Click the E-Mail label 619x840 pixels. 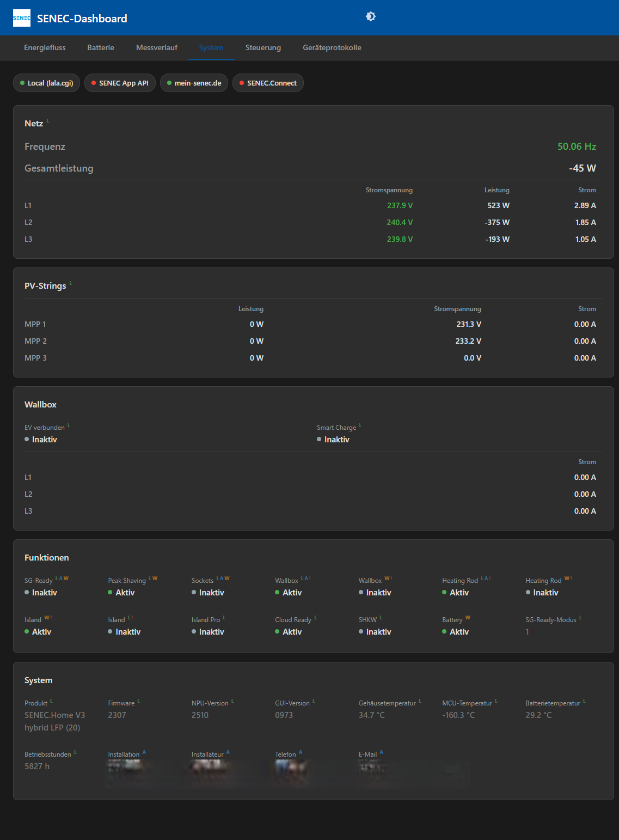pyautogui.click(x=367, y=754)
